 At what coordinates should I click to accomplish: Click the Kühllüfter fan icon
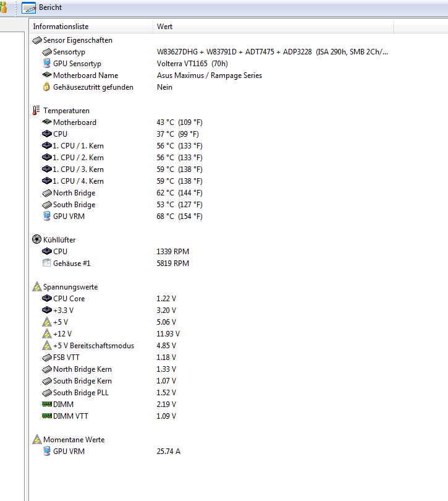pos(37,239)
